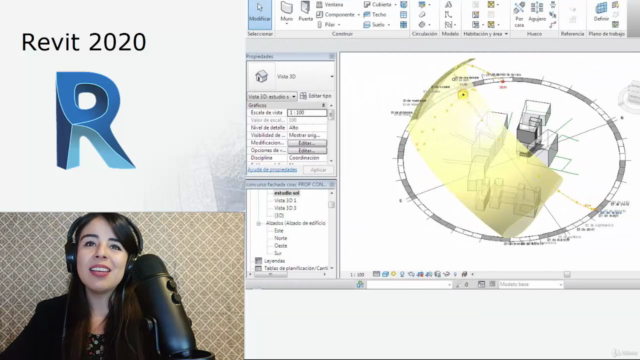Open the Oeste elevation view

(x=280, y=246)
